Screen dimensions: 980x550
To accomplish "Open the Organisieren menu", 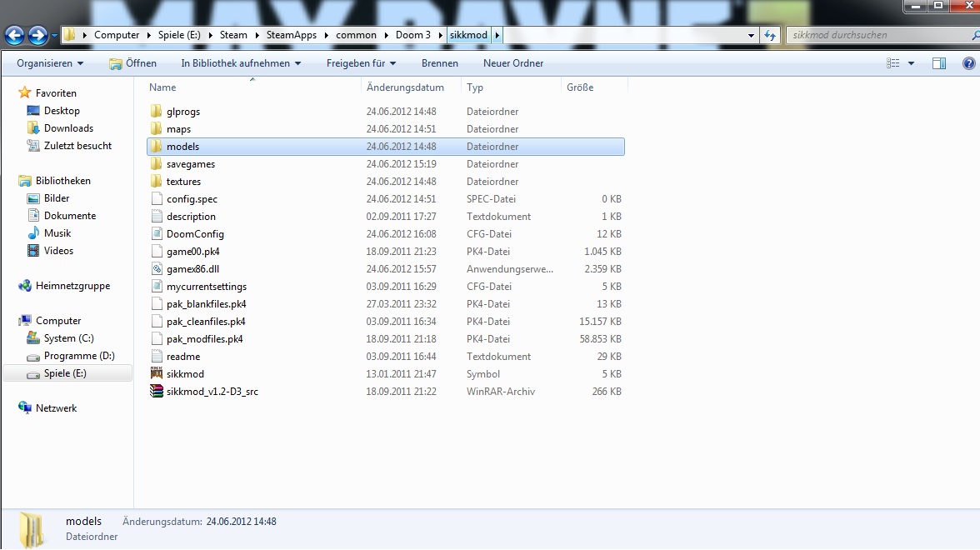I will (x=50, y=63).
